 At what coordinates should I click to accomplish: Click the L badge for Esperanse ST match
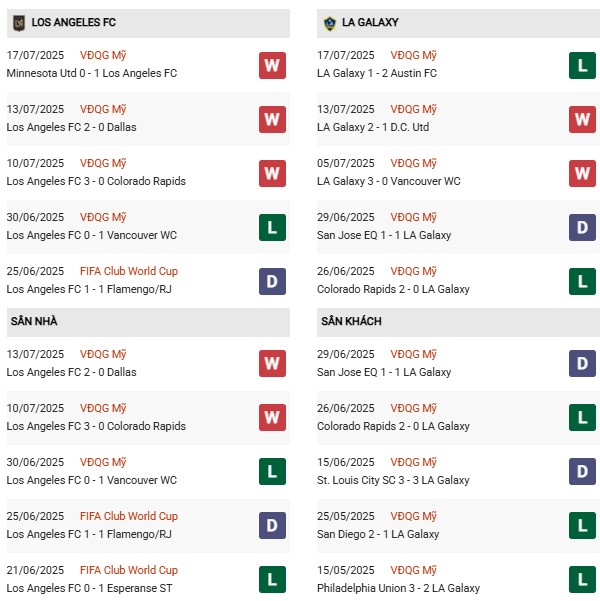272,579
